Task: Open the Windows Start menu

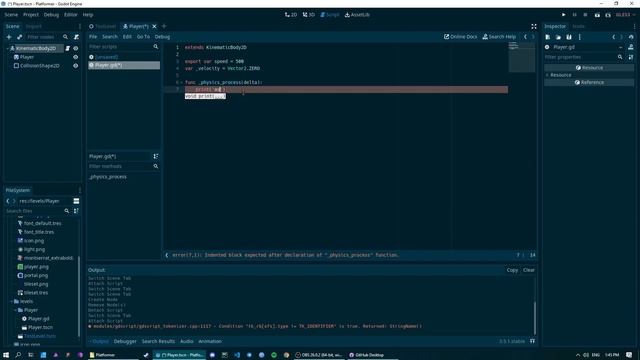Action: [x=6, y=355]
